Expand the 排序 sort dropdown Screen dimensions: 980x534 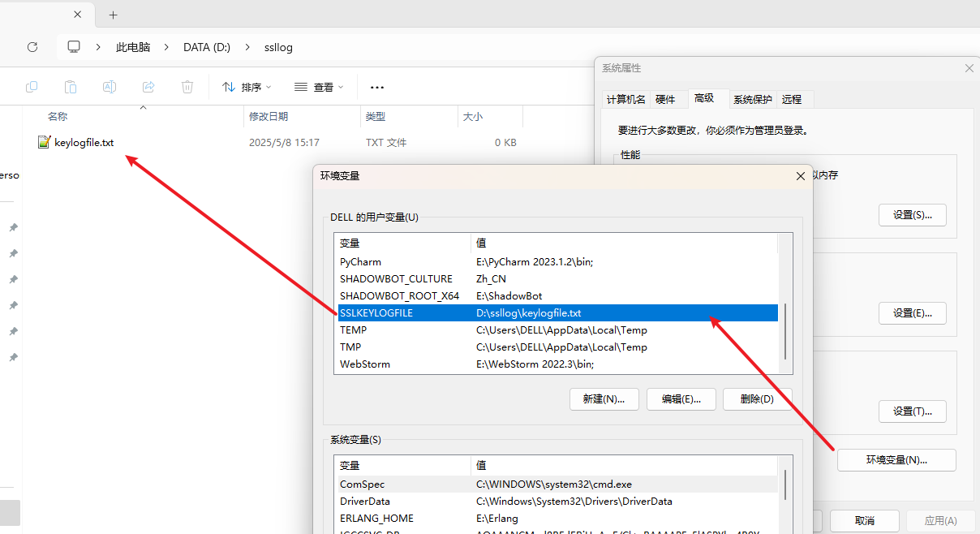(x=247, y=87)
